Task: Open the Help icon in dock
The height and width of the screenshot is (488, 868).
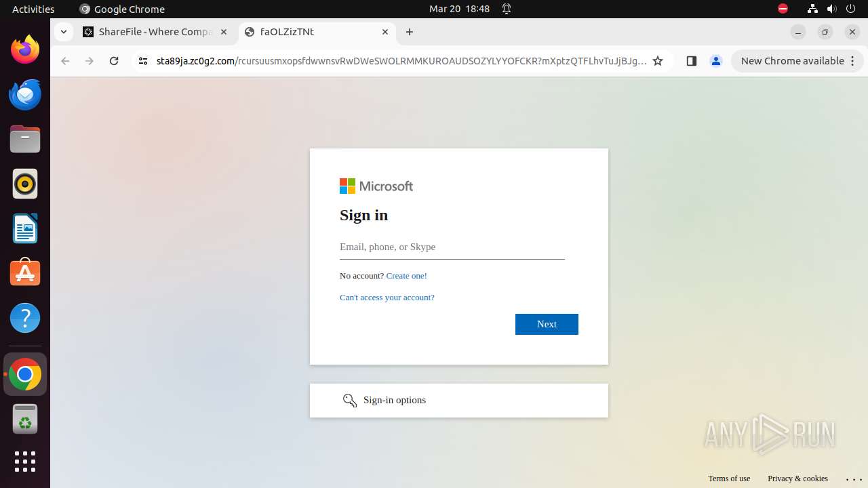Action: [x=25, y=318]
